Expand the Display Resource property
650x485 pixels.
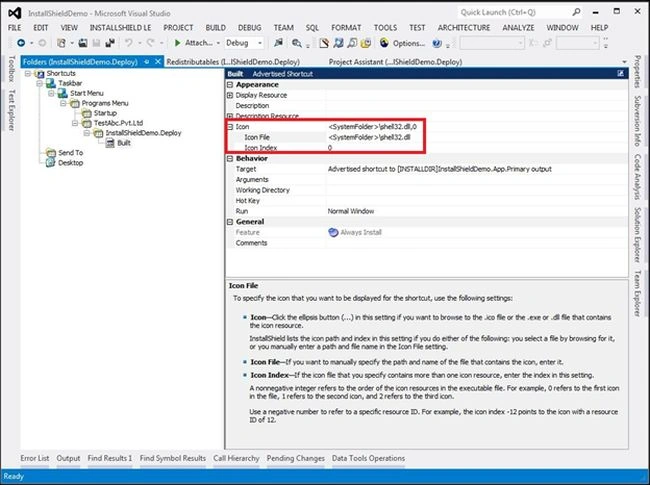click(x=230, y=95)
